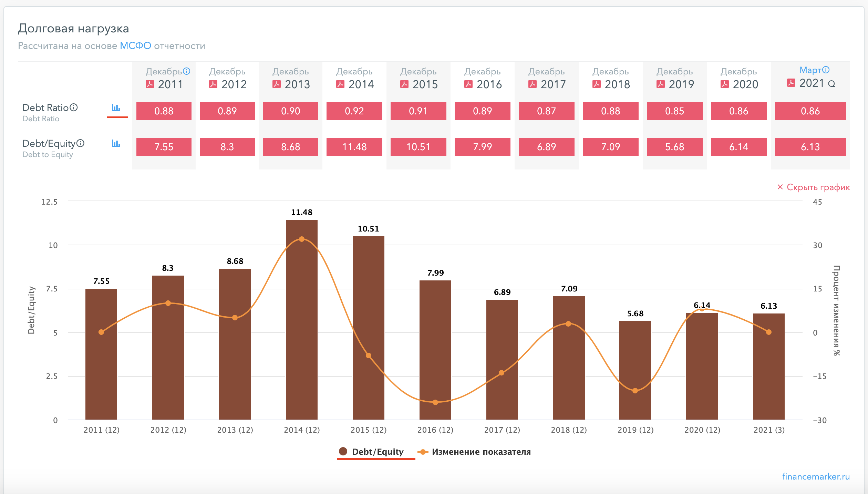The height and width of the screenshot is (494, 868).
Task: Open the PDF report icon for December 2012
Action: coord(213,84)
